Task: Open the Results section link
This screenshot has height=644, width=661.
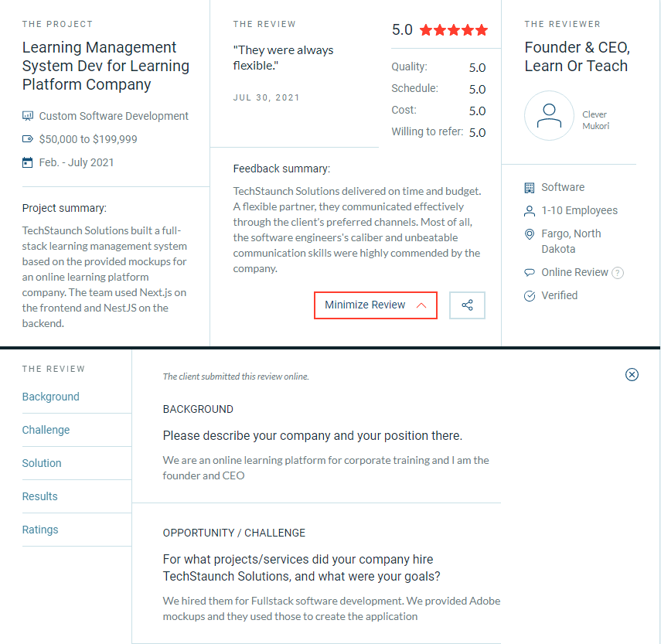Action: (40, 496)
